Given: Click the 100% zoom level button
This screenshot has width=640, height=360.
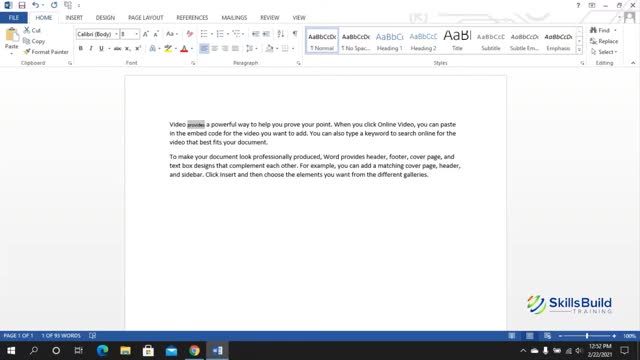Looking at the screenshot, I should click(629, 336).
